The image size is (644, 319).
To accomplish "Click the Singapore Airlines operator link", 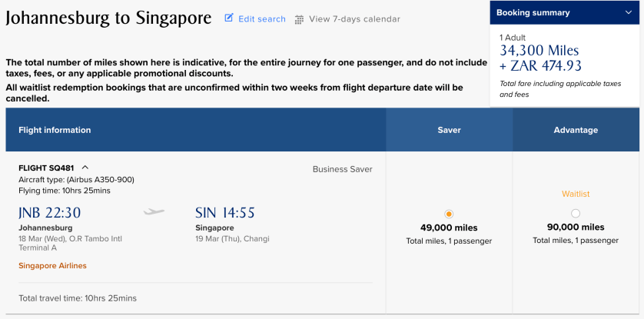I will coord(52,266).
